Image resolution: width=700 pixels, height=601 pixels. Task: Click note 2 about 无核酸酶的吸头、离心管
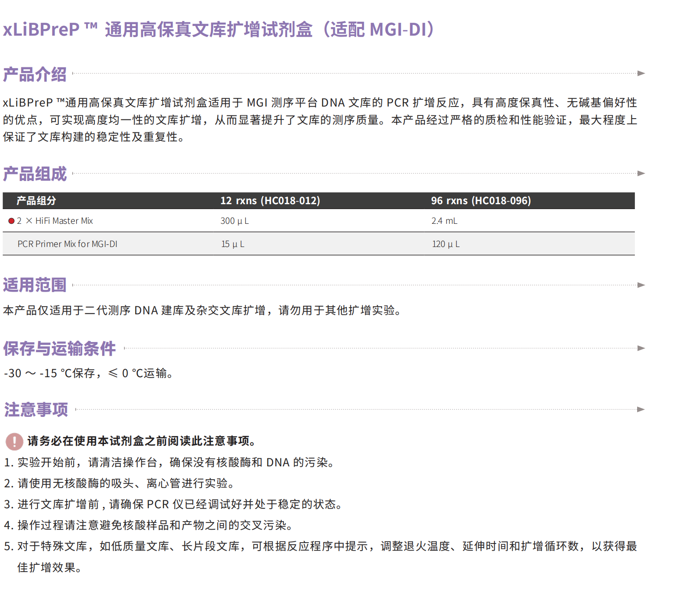[x=119, y=483]
